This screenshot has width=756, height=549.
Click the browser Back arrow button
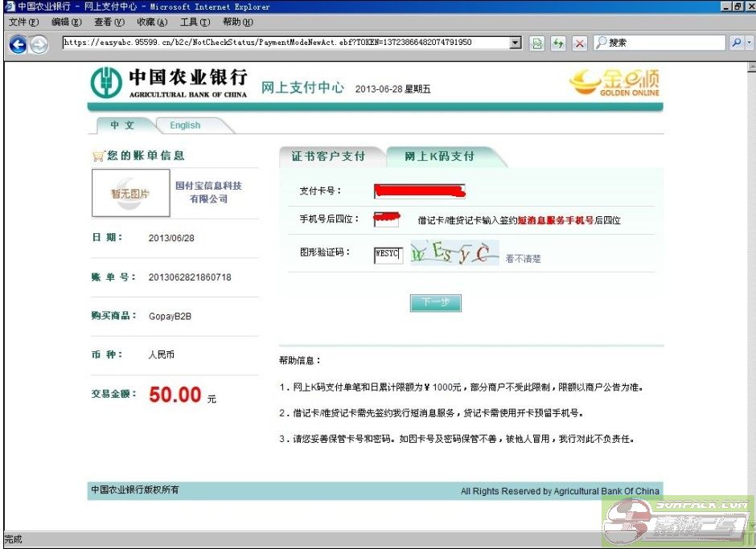[18, 44]
